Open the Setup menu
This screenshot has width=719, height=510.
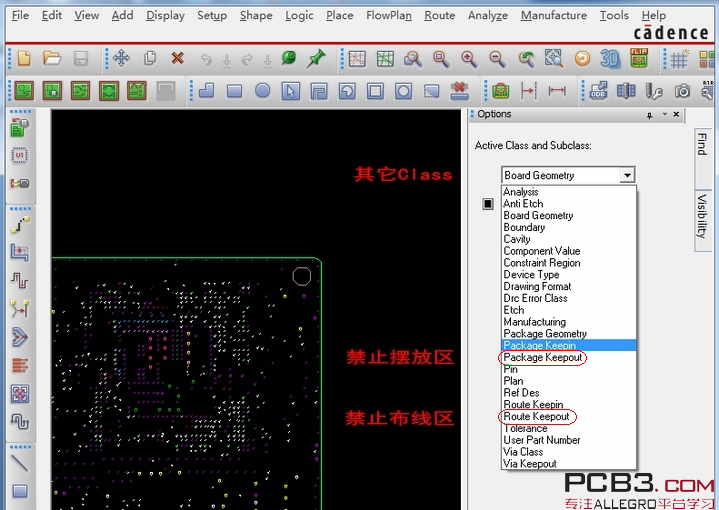point(212,16)
